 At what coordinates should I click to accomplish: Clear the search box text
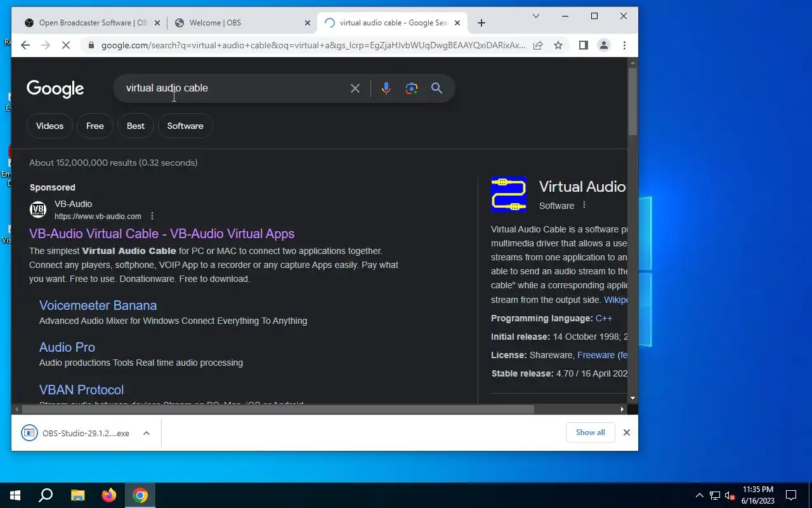coord(355,88)
